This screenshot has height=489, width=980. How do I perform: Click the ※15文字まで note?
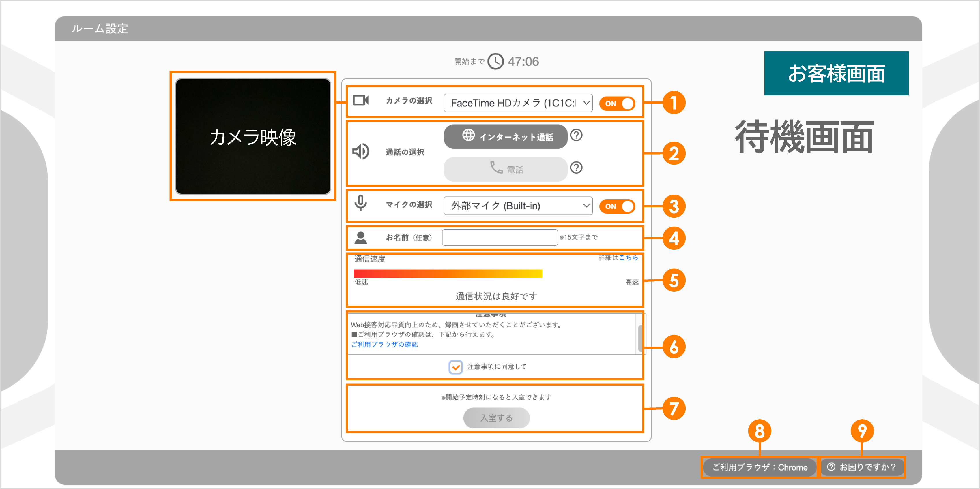[579, 237]
